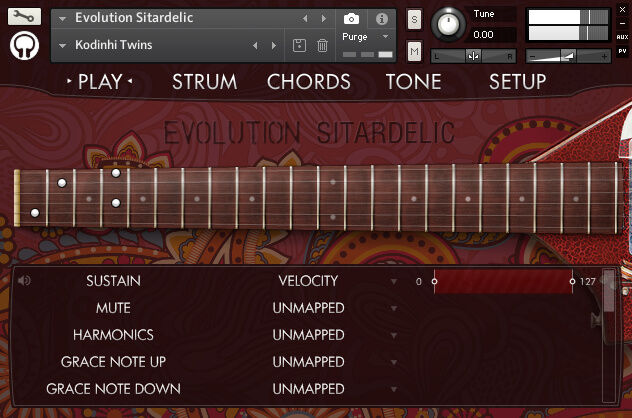Delete snapshot using the trash icon
This screenshot has height=418, width=632.
tap(322, 45)
